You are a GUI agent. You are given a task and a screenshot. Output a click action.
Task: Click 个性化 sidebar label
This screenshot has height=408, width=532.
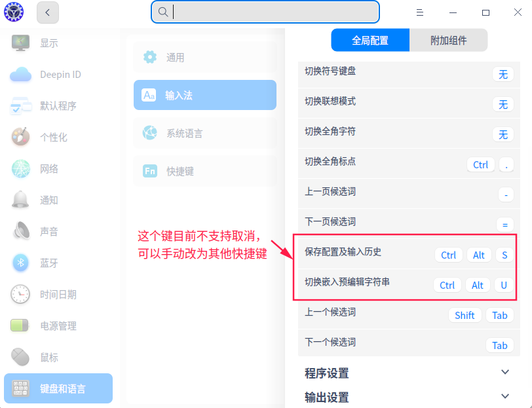54,138
